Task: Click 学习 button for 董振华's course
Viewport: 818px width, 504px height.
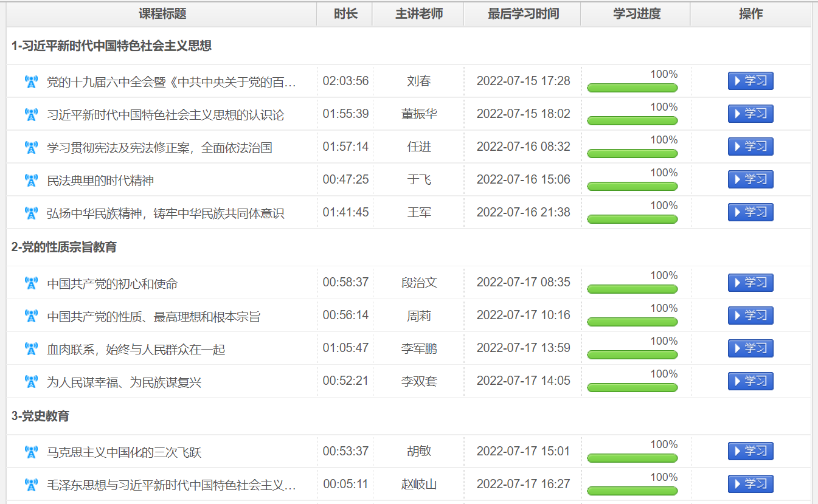Action: coord(750,114)
